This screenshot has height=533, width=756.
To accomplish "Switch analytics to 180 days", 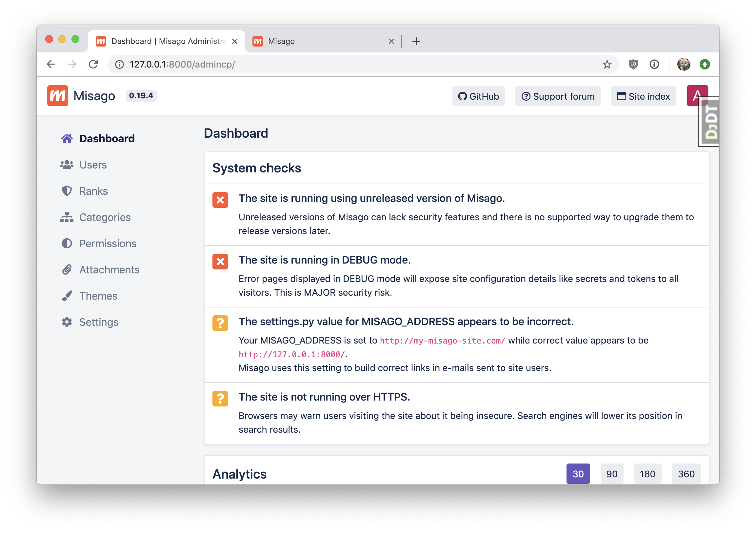I will 647,474.
